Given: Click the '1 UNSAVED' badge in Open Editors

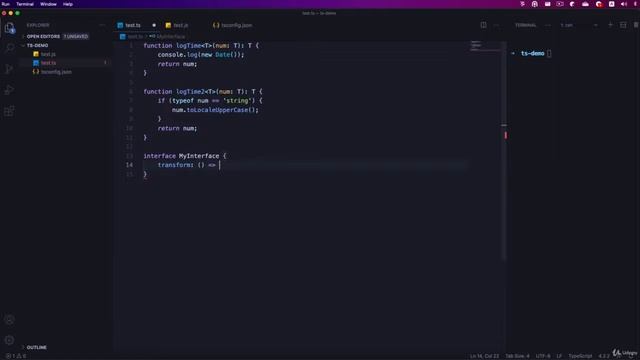Looking at the screenshot, I should (x=76, y=36).
